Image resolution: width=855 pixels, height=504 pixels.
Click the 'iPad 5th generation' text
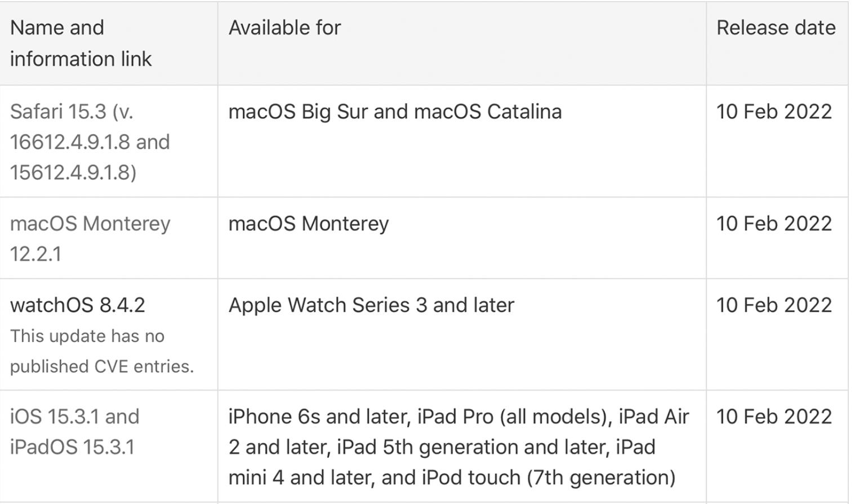[x=427, y=447]
